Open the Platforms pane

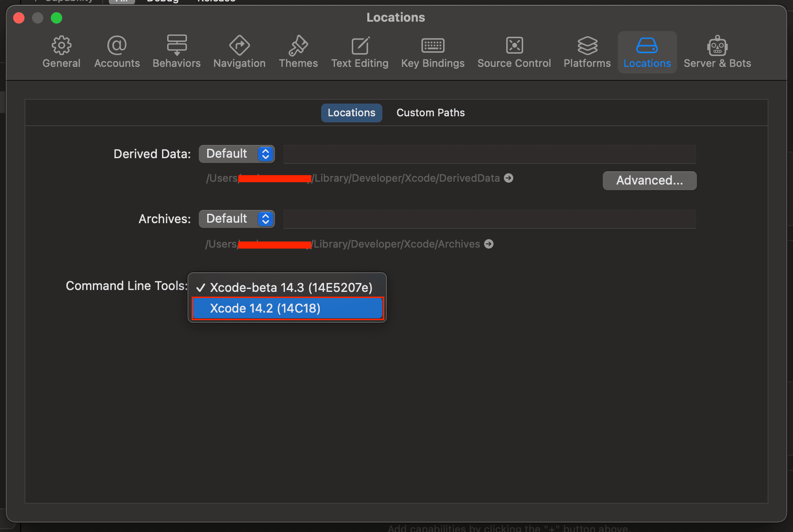pyautogui.click(x=586, y=52)
